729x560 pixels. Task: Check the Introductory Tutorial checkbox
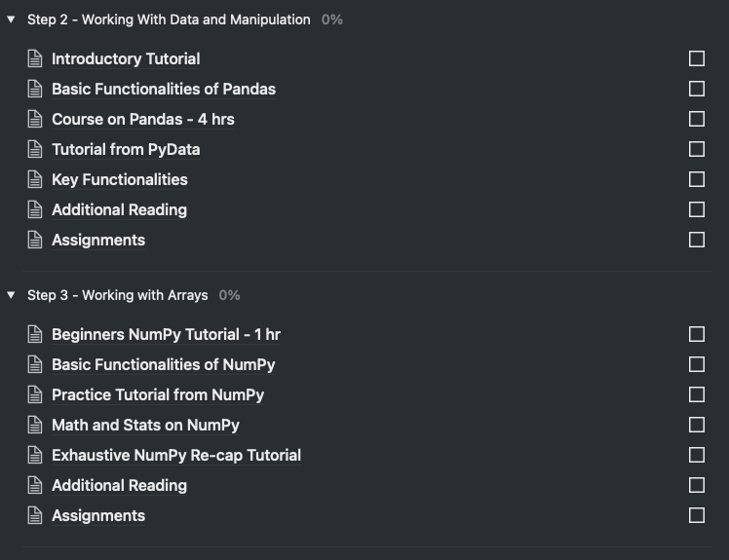696,58
